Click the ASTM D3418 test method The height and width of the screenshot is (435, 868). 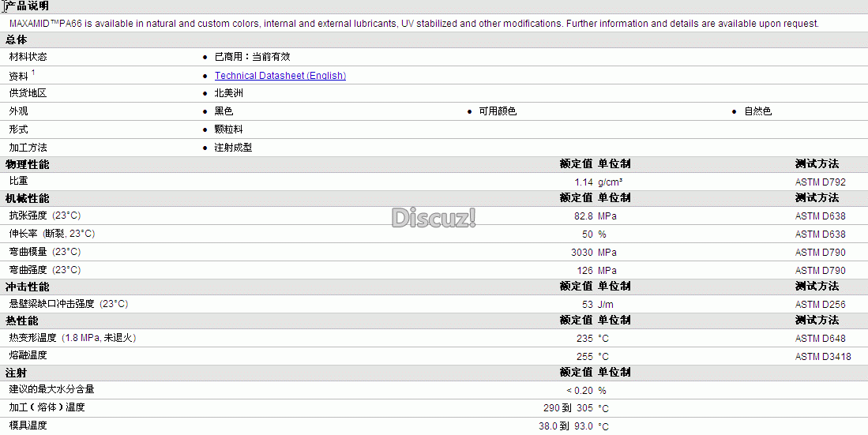click(x=823, y=357)
